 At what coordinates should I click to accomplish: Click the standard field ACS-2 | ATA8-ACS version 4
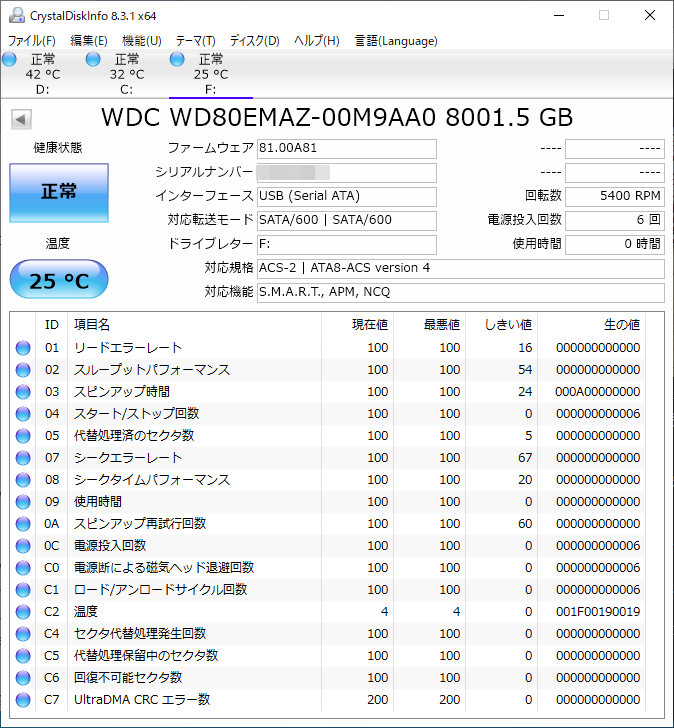click(461, 268)
